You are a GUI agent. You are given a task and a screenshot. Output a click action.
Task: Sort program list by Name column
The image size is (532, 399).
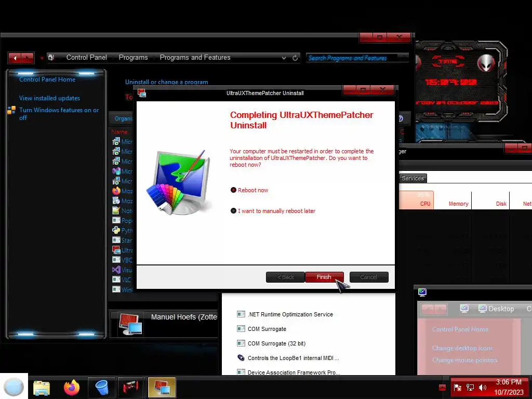[x=119, y=132]
